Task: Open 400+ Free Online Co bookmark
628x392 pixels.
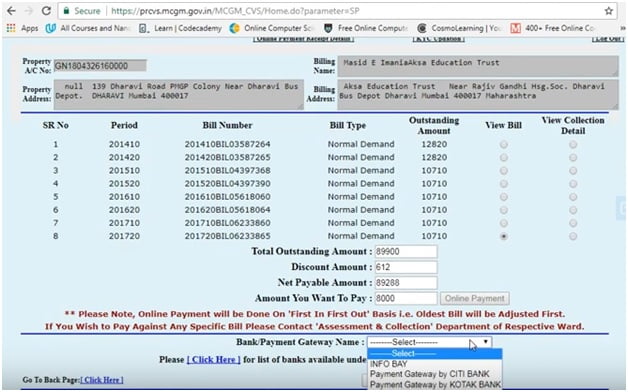Action: (x=553, y=28)
